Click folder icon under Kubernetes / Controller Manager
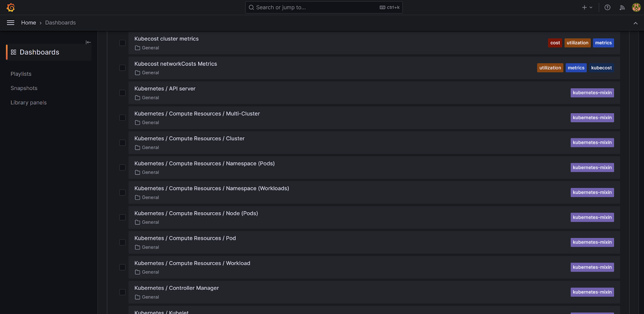The height and width of the screenshot is (314, 644). 137,297
